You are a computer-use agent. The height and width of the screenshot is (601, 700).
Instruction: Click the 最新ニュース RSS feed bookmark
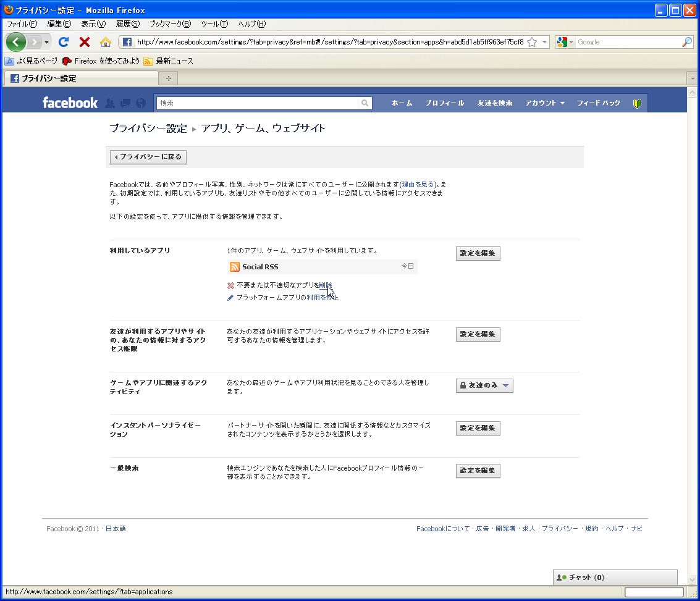pyautogui.click(x=168, y=61)
